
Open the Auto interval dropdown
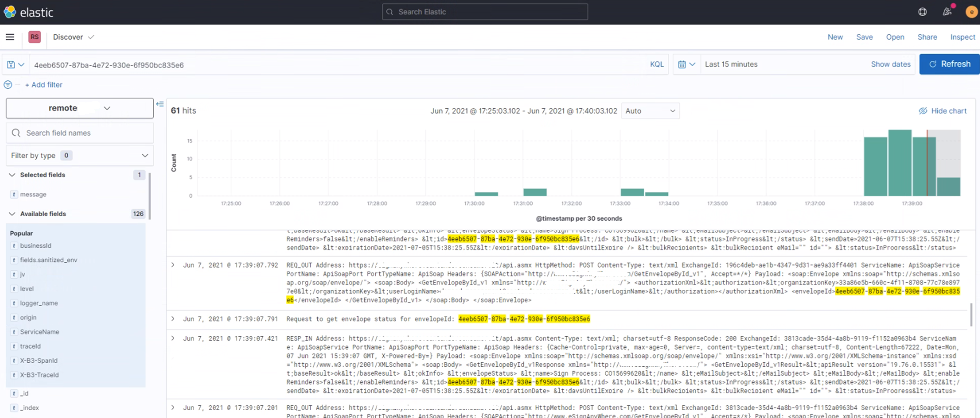[x=650, y=111]
